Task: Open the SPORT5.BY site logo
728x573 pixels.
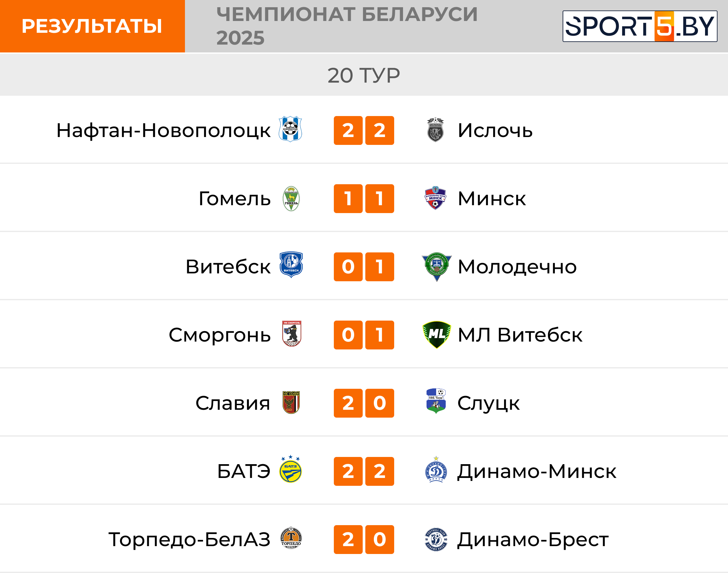Action: click(x=640, y=26)
